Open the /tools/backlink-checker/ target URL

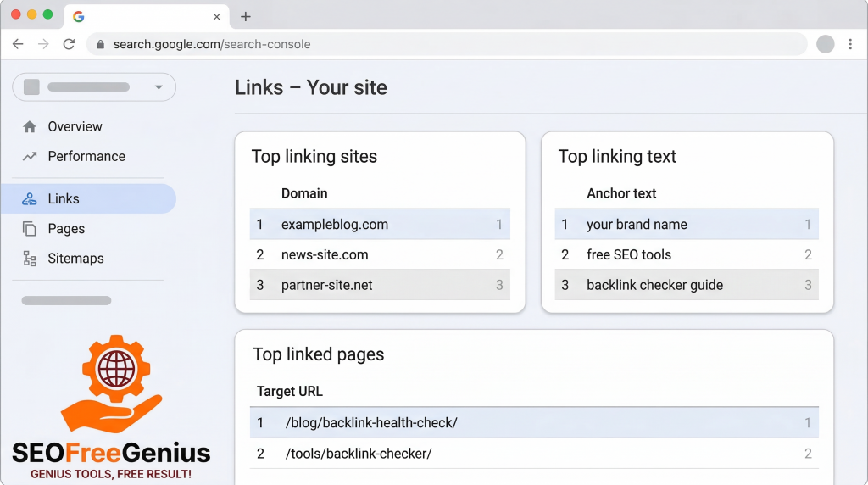pos(359,454)
